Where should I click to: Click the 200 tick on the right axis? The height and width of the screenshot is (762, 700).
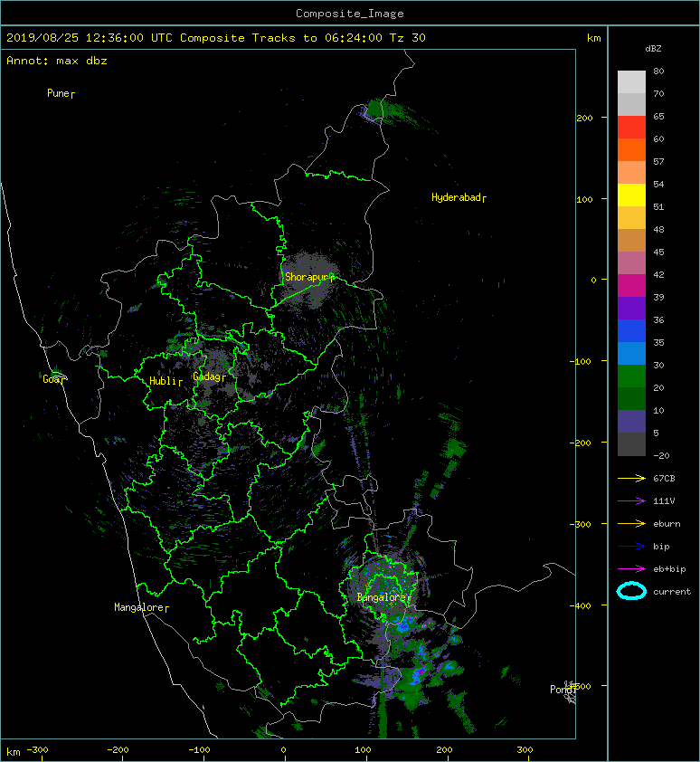[x=584, y=118]
